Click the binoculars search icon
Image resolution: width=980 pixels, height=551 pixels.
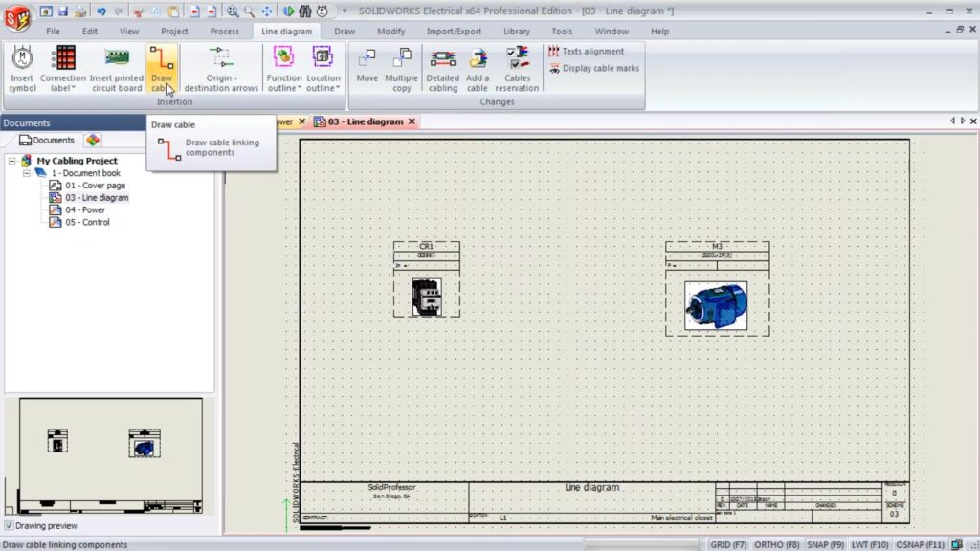[305, 11]
